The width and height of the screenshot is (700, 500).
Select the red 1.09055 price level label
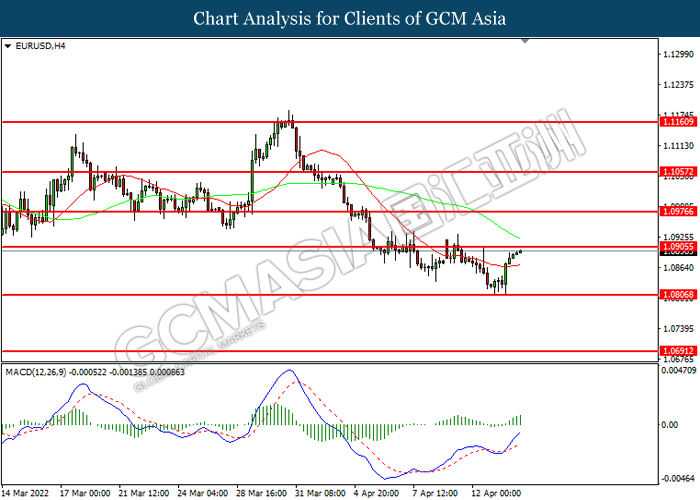678,247
